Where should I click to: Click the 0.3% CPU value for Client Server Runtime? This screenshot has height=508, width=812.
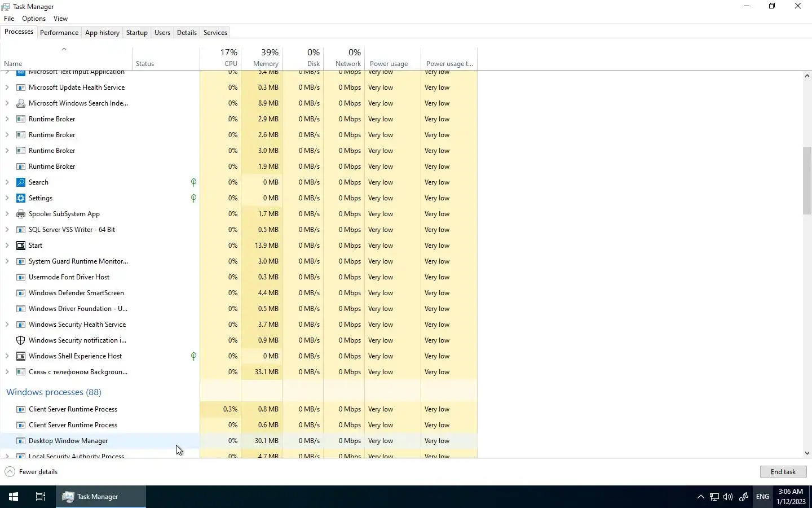tap(230, 409)
